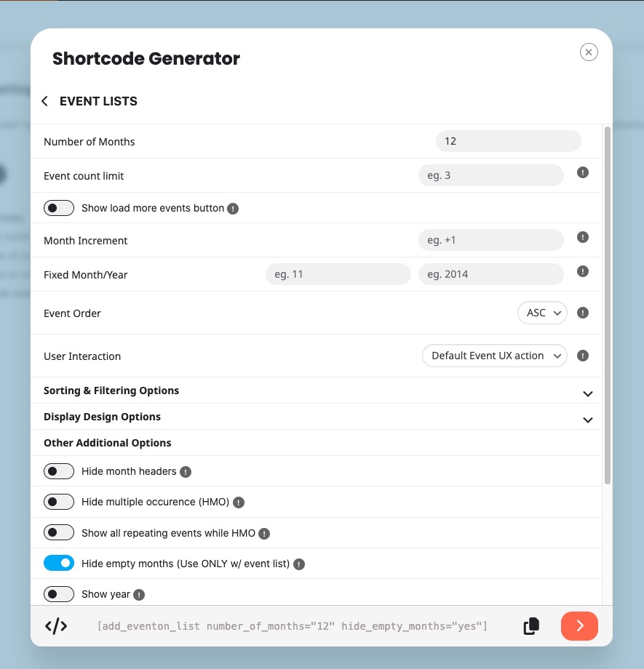Toggle Hide multiple occurence (HMO) switch
Viewport: 644px width, 669px height.
click(x=59, y=502)
